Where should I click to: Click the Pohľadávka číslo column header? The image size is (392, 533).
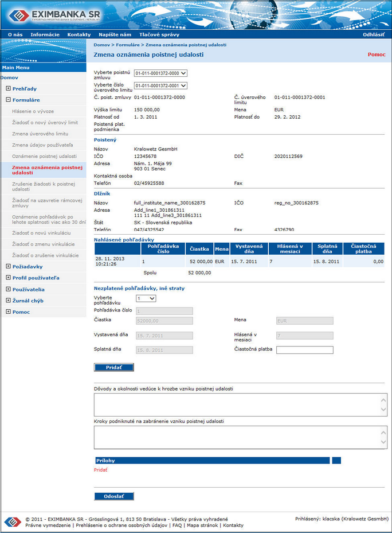tap(163, 248)
